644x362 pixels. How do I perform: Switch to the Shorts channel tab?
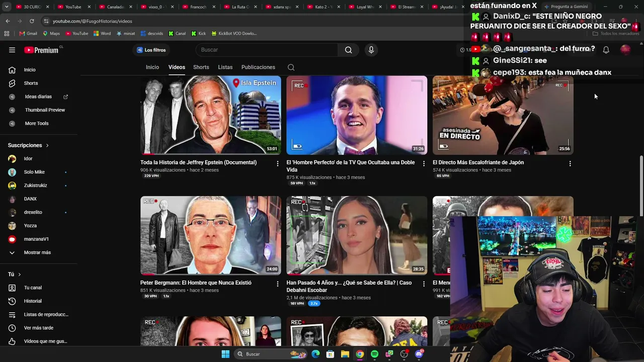[201, 67]
